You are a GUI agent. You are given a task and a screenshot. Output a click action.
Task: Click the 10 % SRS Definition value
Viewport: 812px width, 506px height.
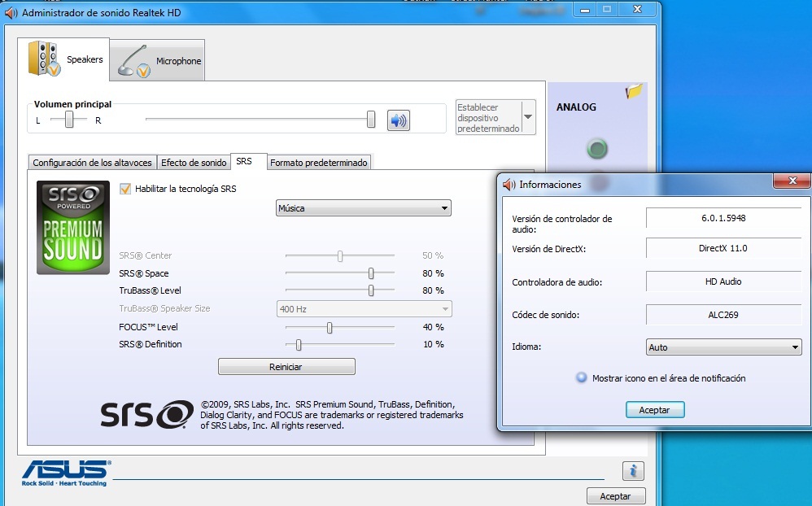433,344
